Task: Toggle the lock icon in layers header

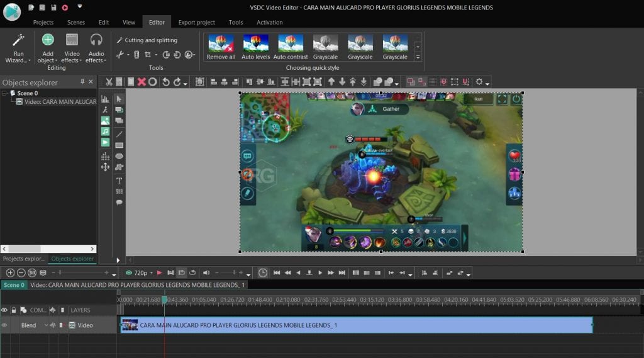Action: point(14,310)
